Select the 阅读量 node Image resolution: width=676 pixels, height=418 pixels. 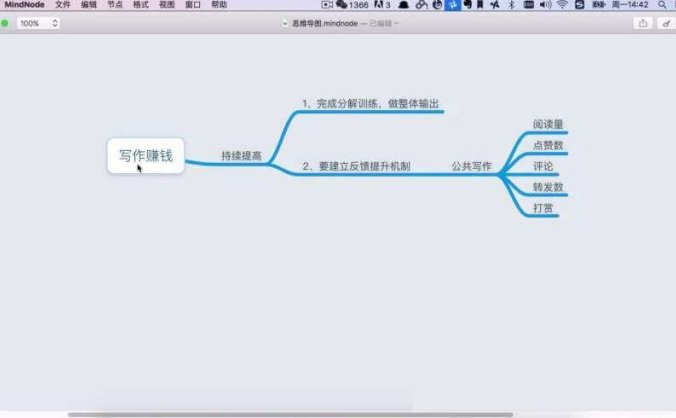click(x=548, y=124)
